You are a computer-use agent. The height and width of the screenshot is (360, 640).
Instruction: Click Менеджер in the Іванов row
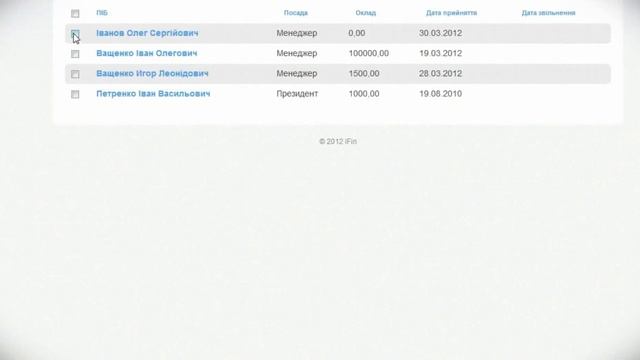point(297,33)
